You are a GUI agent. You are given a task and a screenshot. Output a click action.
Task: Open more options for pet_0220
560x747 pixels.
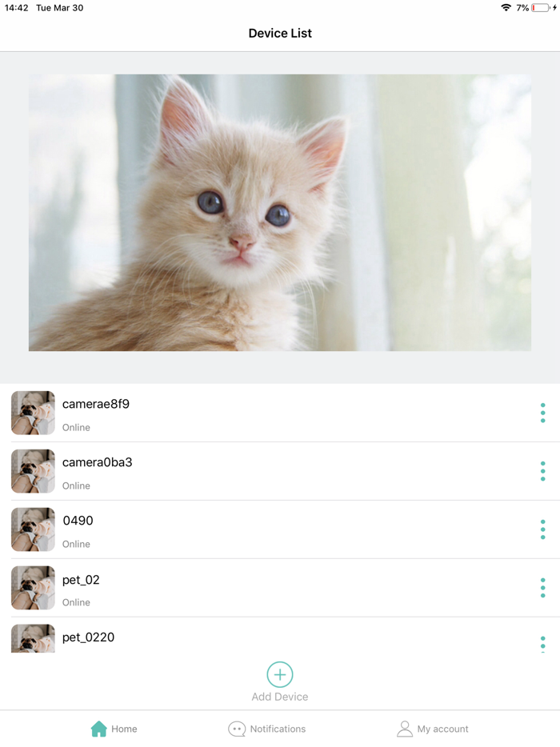pos(543,644)
